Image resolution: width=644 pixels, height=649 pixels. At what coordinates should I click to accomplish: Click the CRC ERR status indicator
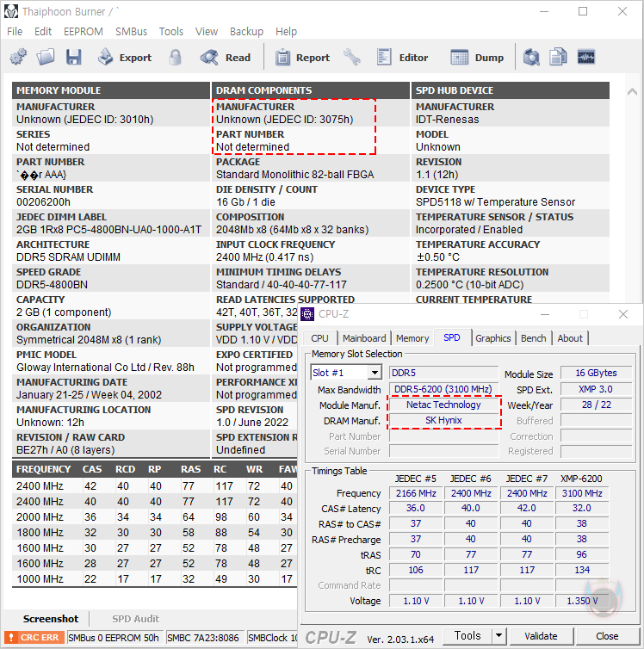pyautogui.click(x=34, y=638)
